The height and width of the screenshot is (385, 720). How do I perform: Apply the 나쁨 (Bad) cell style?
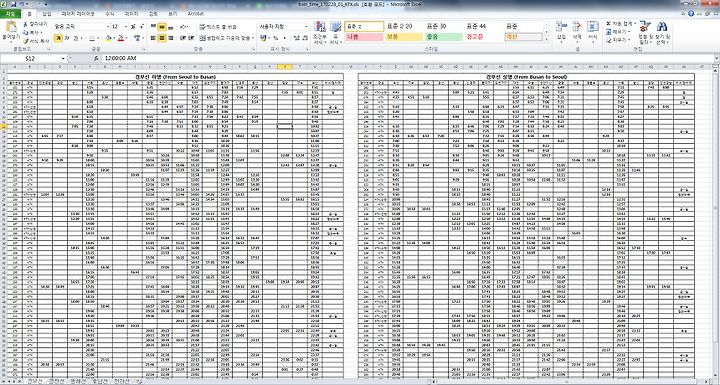pyautogui.click(x=364, y=37)
